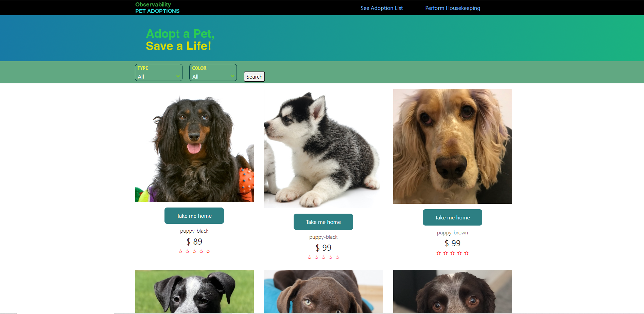Viewport: 644px width, 314px height.
Task: Open the COLOR filter dropdown
Action: [213, 72]
